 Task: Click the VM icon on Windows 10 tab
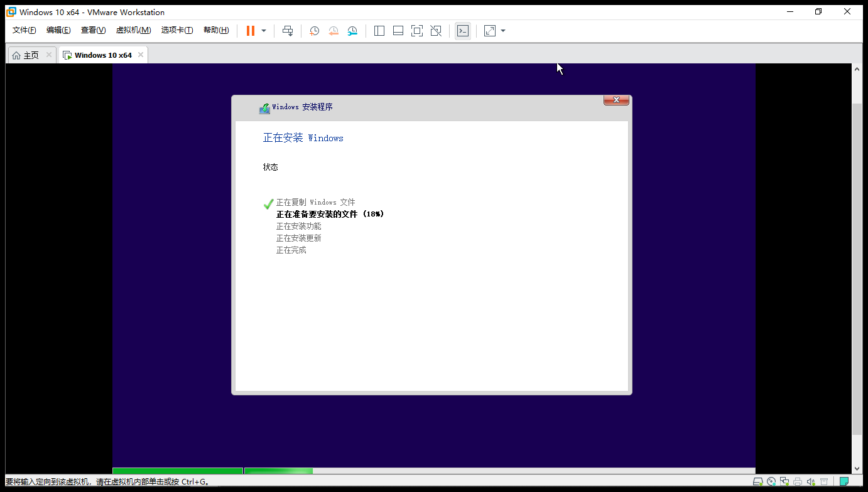[x=67, y=55]
